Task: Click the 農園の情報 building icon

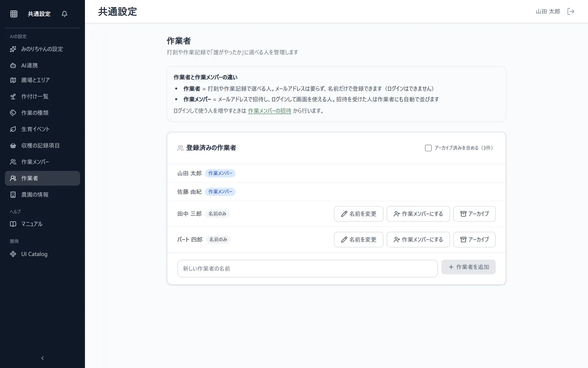Action: pyautogui.click(x=13, y=195)
